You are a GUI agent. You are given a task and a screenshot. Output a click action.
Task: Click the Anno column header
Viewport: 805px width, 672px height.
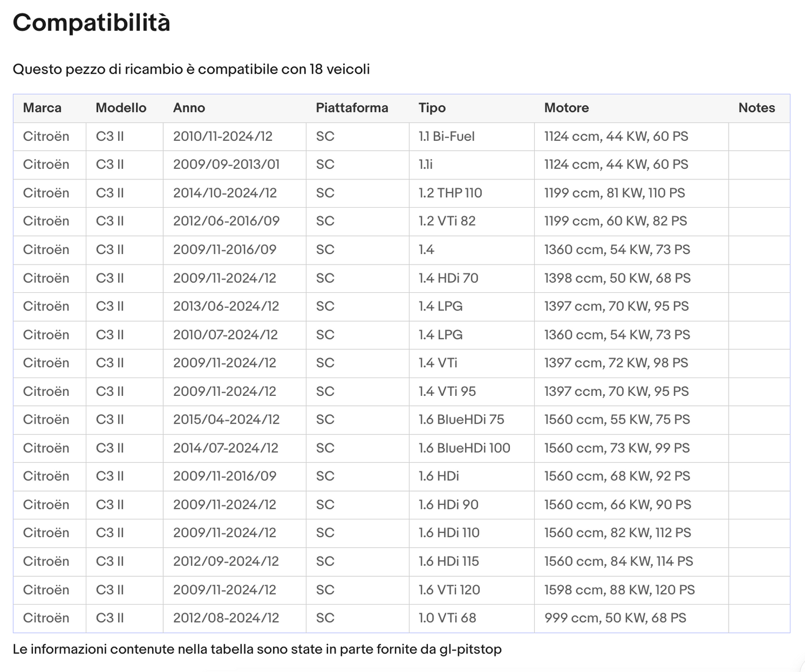coord(189,108)
